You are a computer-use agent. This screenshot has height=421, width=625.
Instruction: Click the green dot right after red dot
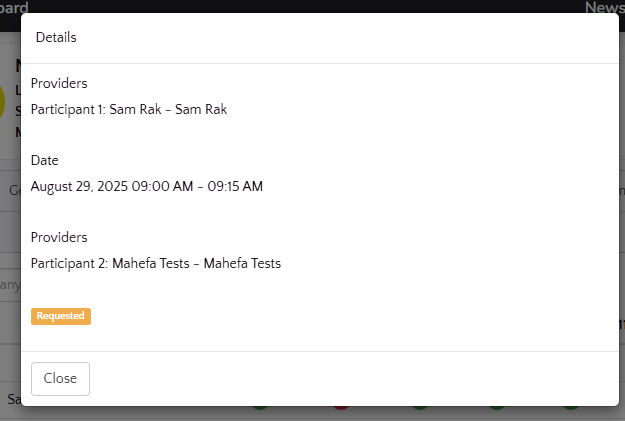(419, 408)
